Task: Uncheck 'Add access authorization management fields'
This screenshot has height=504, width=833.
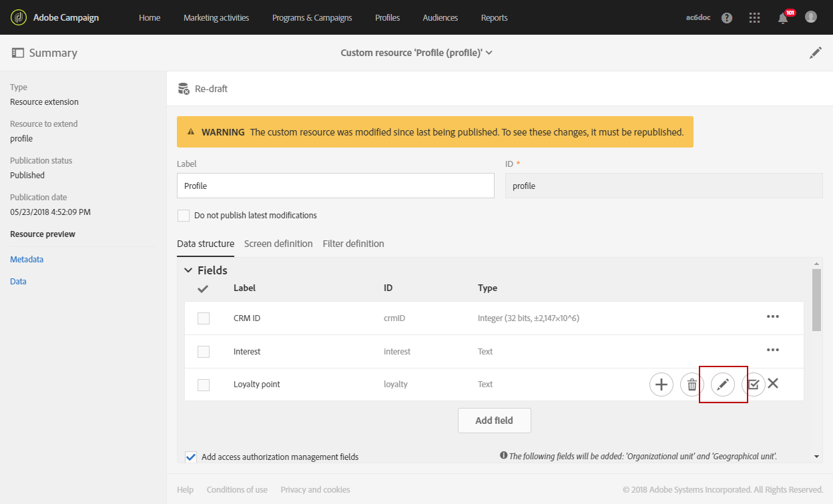Action: pos(191,457)
